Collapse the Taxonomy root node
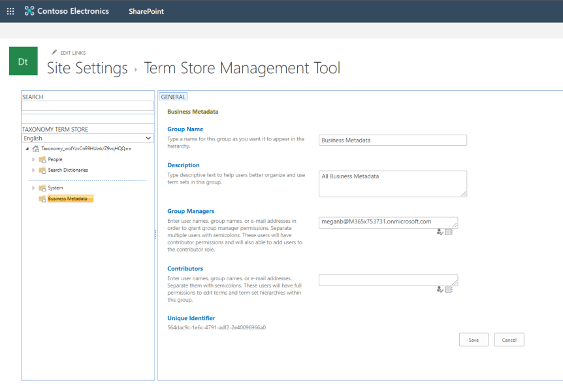Viewport: 563px width, 392px height. click(27, 149)
